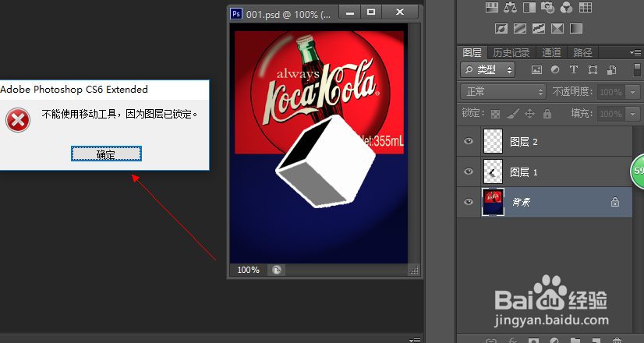Click the 填充 label
Viewport: 644px width, 343px height.
click(581, 113)
